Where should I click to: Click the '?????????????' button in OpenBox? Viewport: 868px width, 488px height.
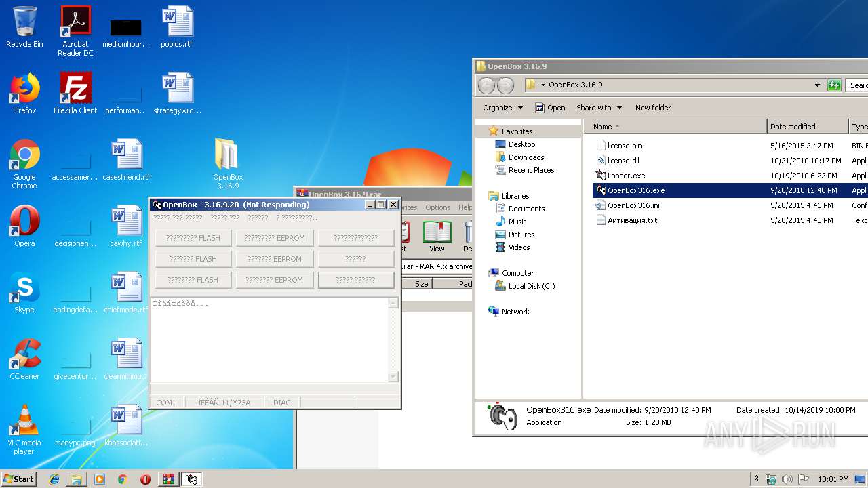[355, 238]
